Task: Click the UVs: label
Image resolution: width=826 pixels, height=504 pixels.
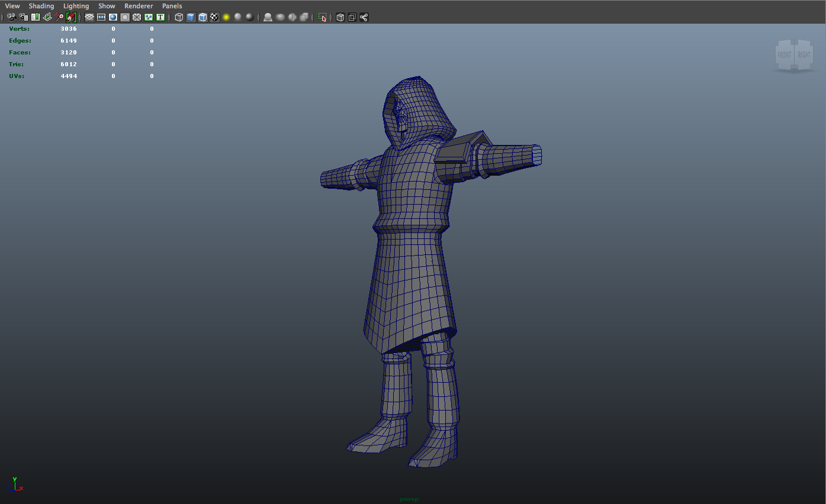Action: tap(17, 76)
